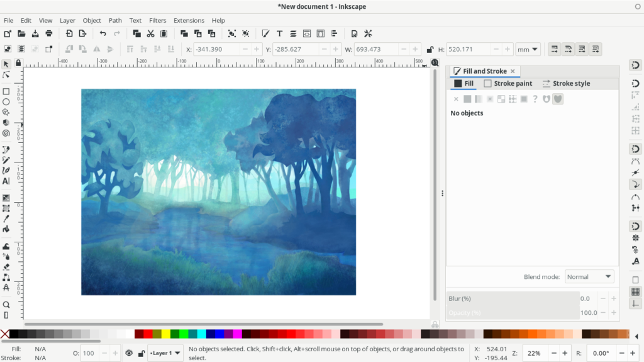Open the Layer 1 selector dropdown
644x362 pixels.
click(165, 353)
